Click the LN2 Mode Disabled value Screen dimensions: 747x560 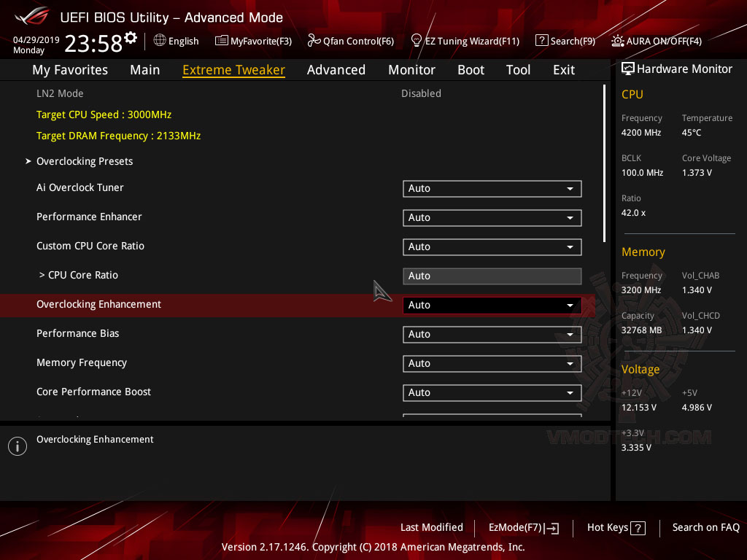click(x=421, y=94)
